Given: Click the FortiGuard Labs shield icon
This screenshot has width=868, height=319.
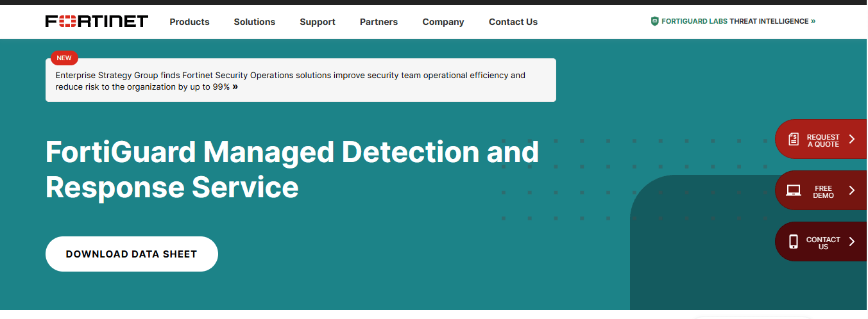Looking at the screenshot, I should coord(654,21).
